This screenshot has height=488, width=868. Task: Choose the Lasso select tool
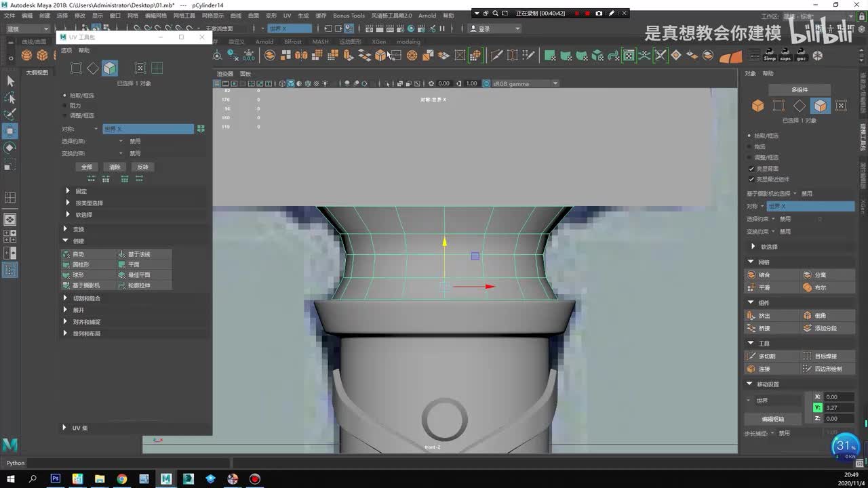[x=10, y=98]
